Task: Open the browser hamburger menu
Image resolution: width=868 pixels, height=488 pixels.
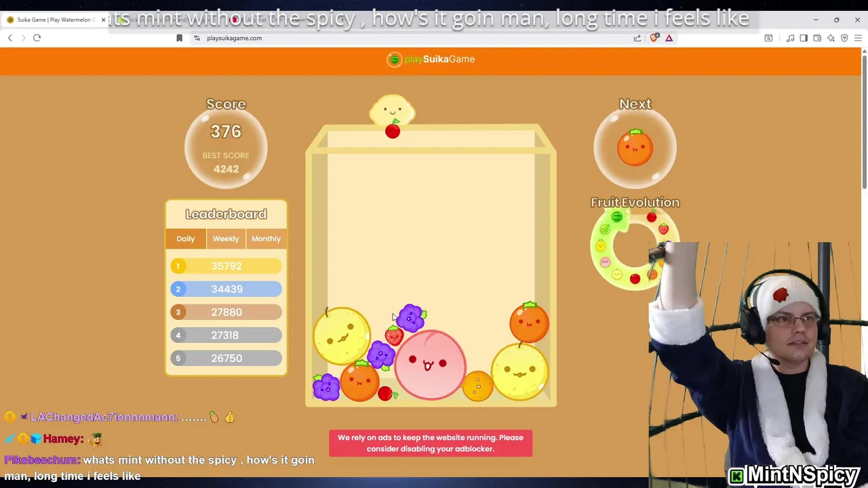Action: click(858, 38)
